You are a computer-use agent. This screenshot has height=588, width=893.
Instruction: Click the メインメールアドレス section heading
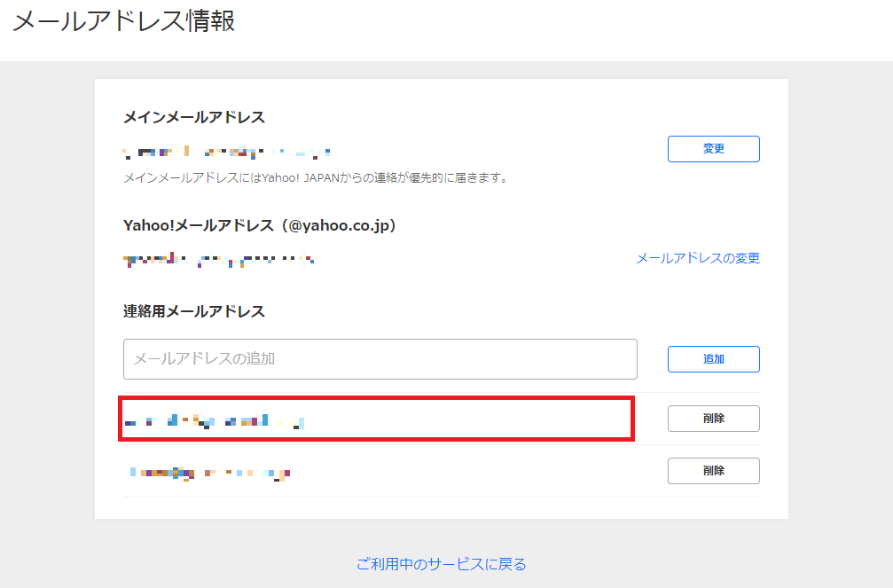[x=194, y=117]
